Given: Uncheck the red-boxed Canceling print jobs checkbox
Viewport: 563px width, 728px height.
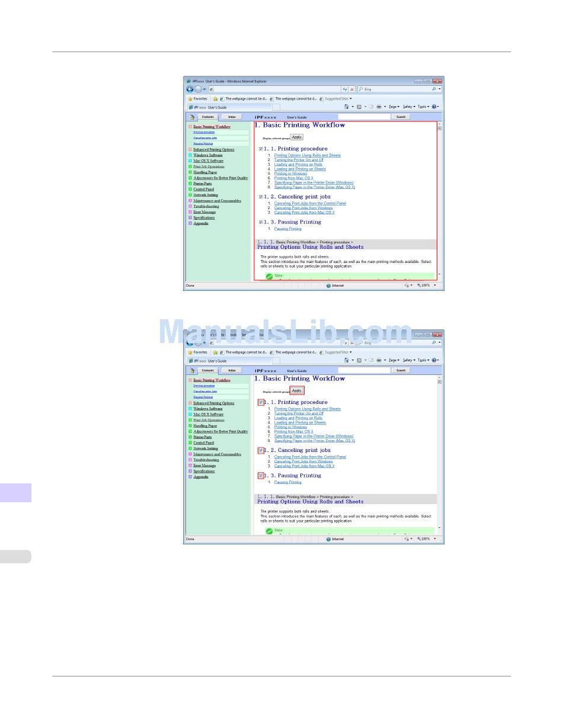Looking at the screenshot, I should (261, 450).
